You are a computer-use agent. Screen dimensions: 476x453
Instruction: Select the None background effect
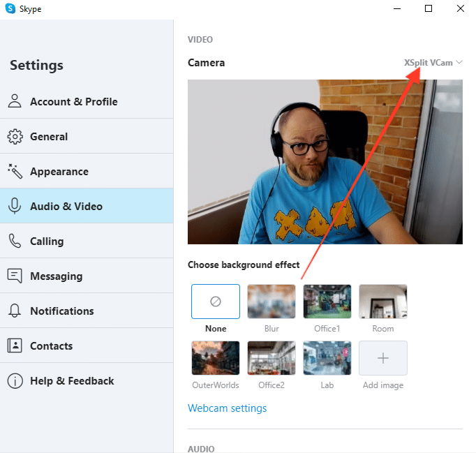(x=216, y=302)
